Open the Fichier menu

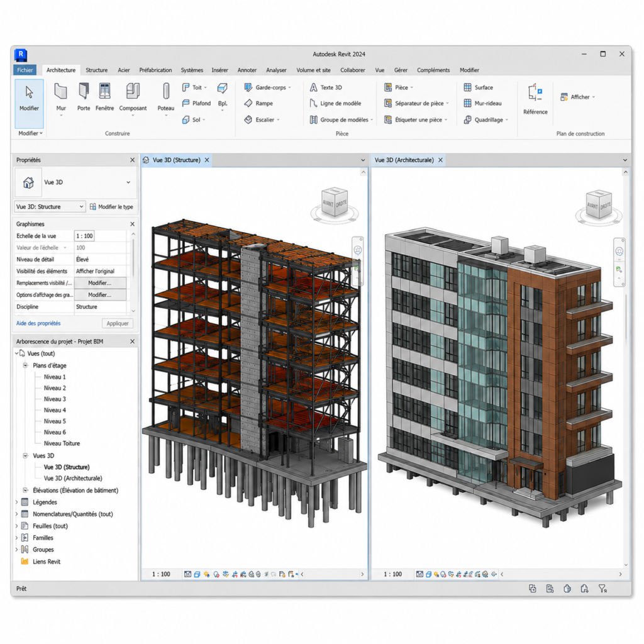pos(25,70)
